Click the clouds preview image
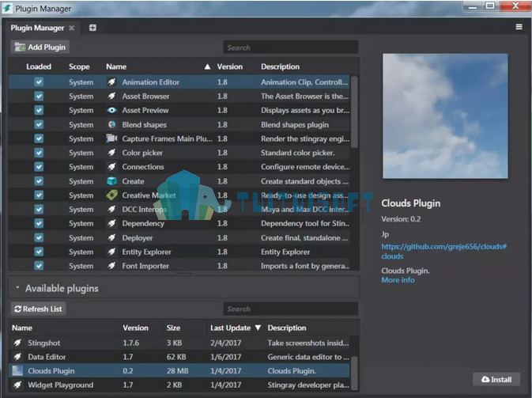The width and height of the screenshot is (532, 398). pos(445,116)
